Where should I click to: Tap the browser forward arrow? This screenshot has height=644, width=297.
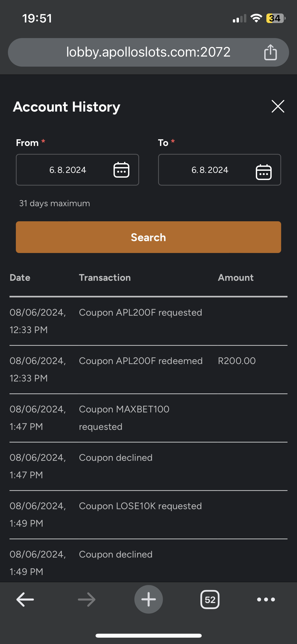pos(87,599)
